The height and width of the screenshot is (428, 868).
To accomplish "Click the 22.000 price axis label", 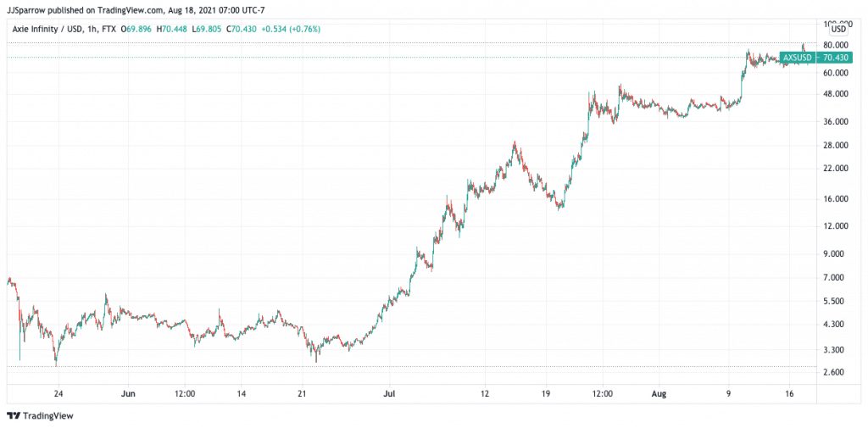I will 835,169.
